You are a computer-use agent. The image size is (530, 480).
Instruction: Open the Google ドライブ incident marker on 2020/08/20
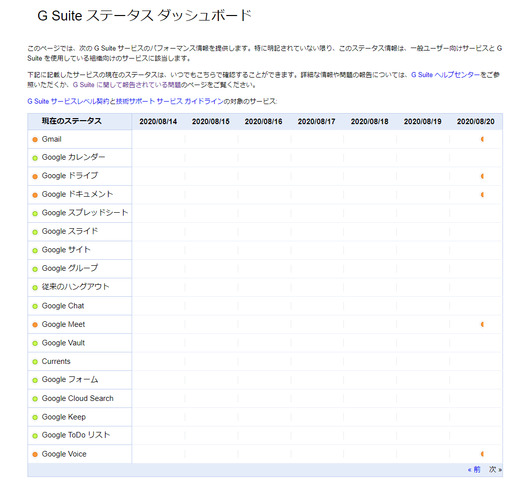(x=482, y=176)
